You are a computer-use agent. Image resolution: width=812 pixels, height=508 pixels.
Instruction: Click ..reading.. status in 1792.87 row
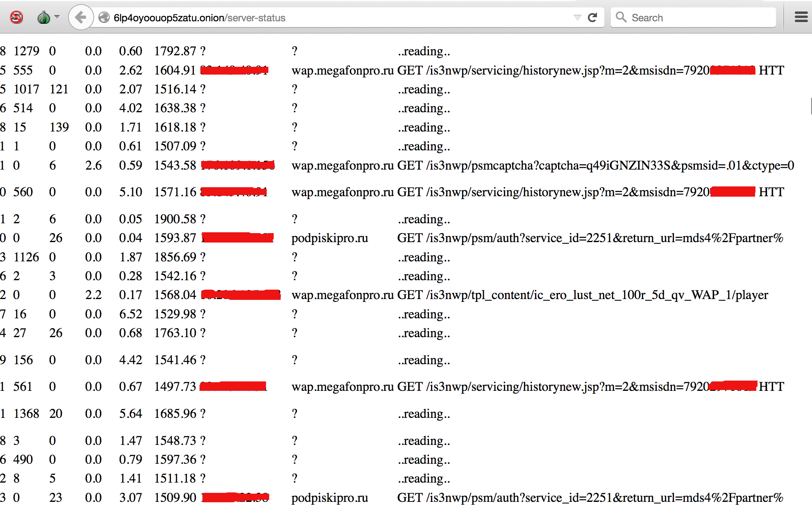(x=424, y=51)
